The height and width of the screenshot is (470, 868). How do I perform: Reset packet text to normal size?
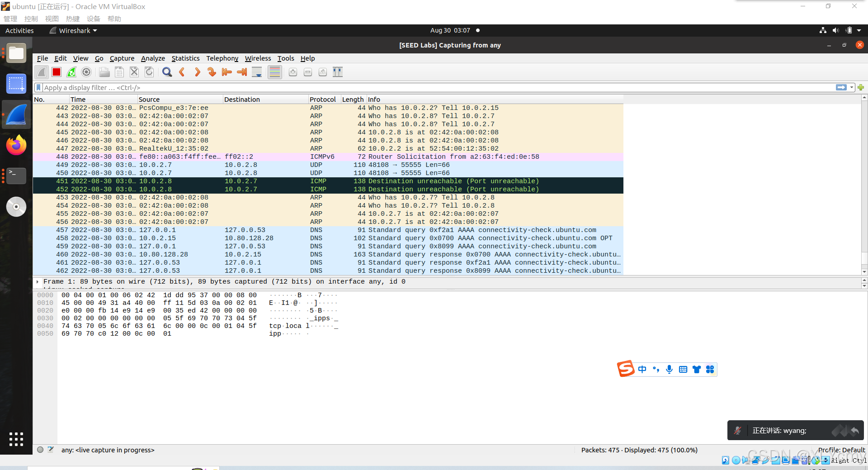(x=323, y=72)
